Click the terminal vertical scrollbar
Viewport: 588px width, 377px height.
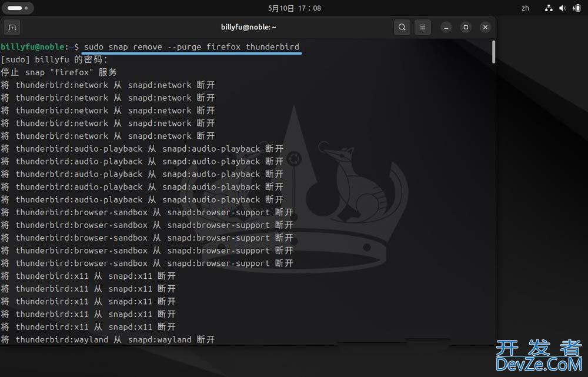493,52
